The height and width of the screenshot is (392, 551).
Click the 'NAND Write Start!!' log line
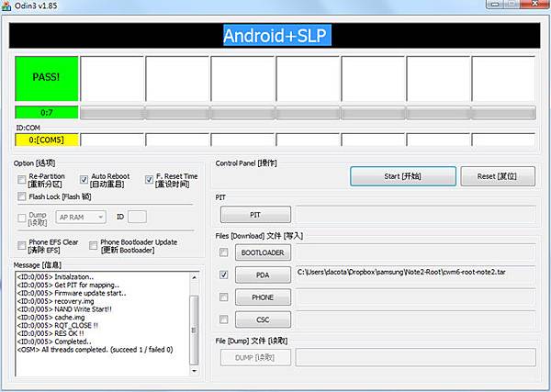coord(64,309)
